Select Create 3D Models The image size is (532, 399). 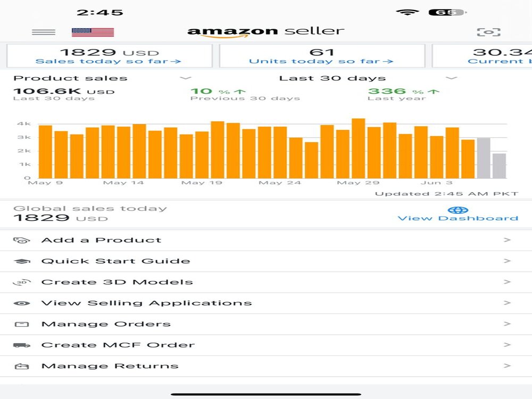pyautogui.click(x=266, y=282)
